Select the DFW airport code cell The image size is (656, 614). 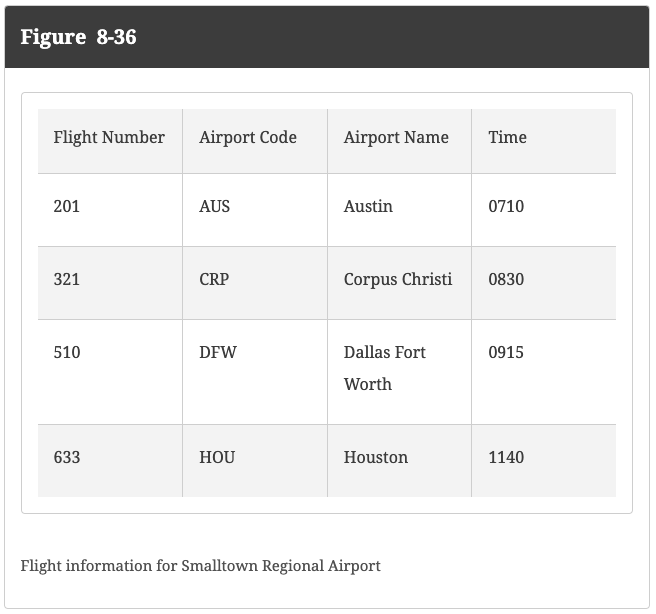tap(218, 353)
